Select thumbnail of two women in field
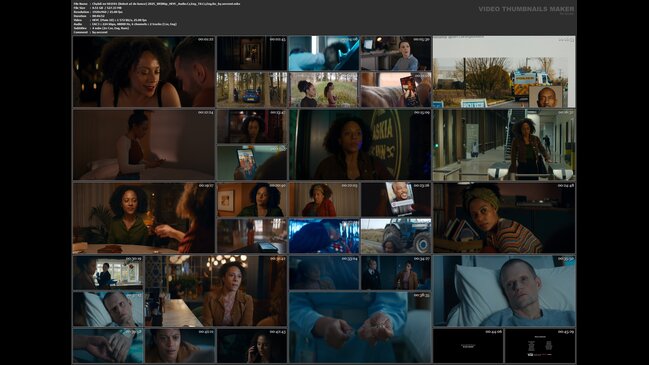Image resolution: width=649 pixels, height=365 pixels. (324, 89)
